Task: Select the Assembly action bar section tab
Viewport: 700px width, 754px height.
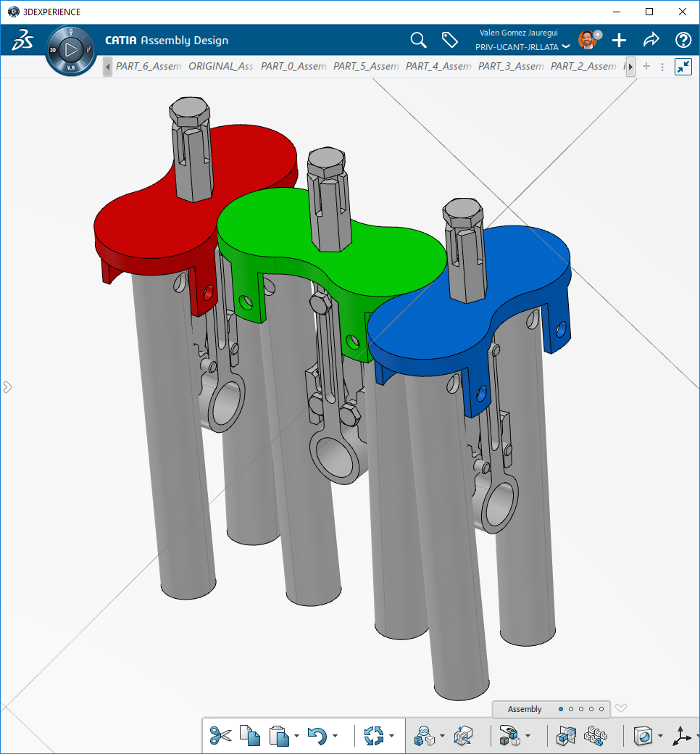Action: (525, 709)
